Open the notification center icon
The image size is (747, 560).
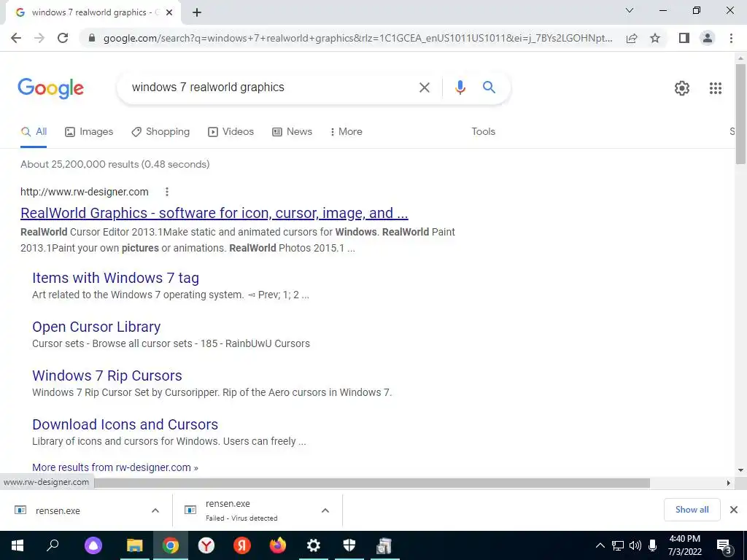(724, 547)
